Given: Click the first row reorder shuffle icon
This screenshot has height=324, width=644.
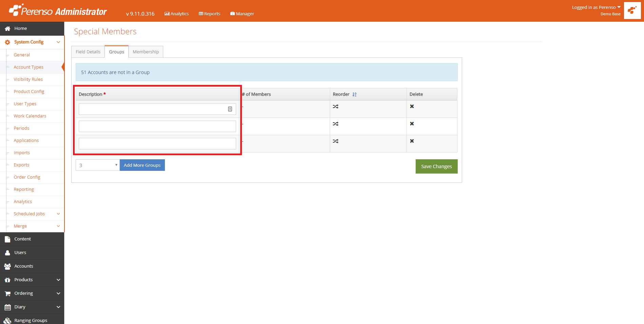Looking at the screenshot, I should (x=336, y=106).
